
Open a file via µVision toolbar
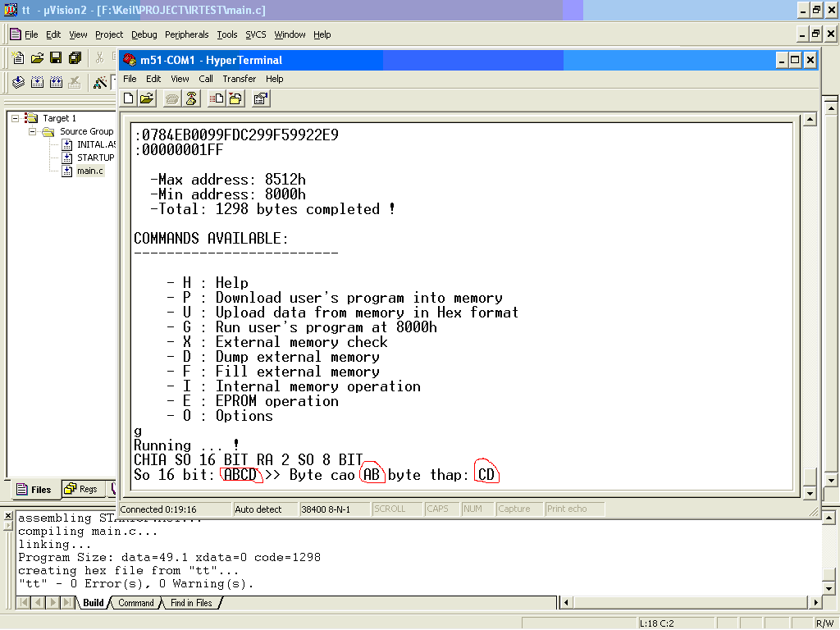[37, 58]
